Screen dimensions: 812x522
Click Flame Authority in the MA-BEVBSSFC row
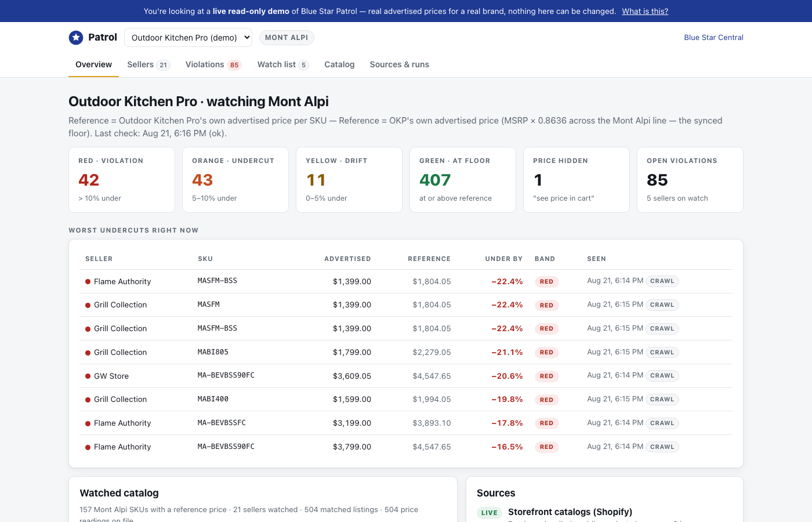tap(122, 423)
